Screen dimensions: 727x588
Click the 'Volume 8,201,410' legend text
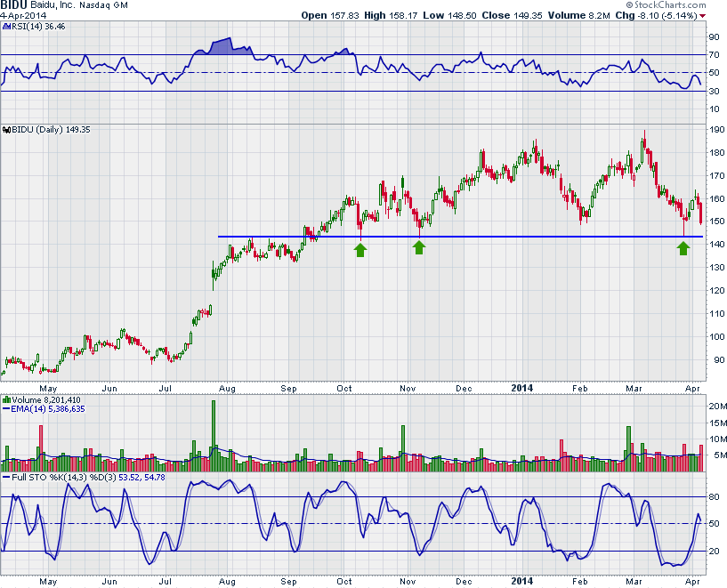click(46, 400)
